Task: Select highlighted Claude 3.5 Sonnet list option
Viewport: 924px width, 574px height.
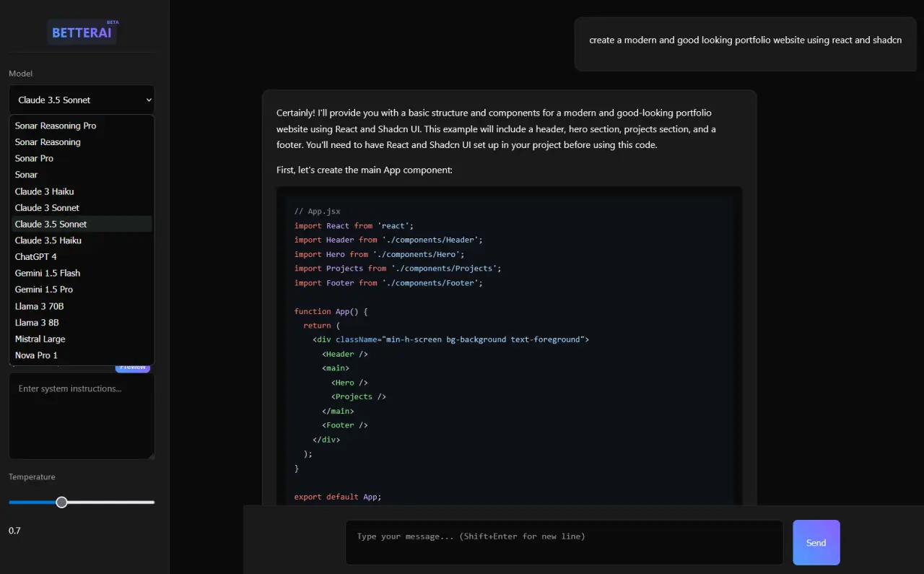Action: point(82,224)
